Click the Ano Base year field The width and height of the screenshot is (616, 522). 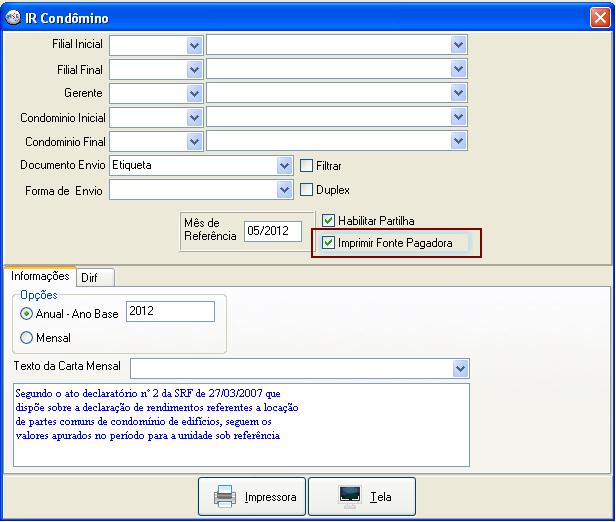(170, 312)
